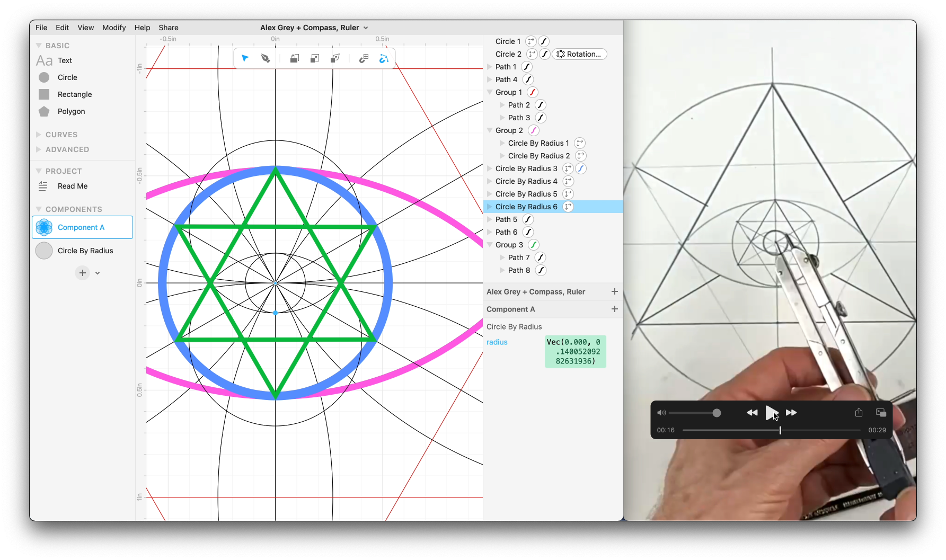Click Path 1 stroke badge
The image size is (946, 560).
(x=526, y=67)
